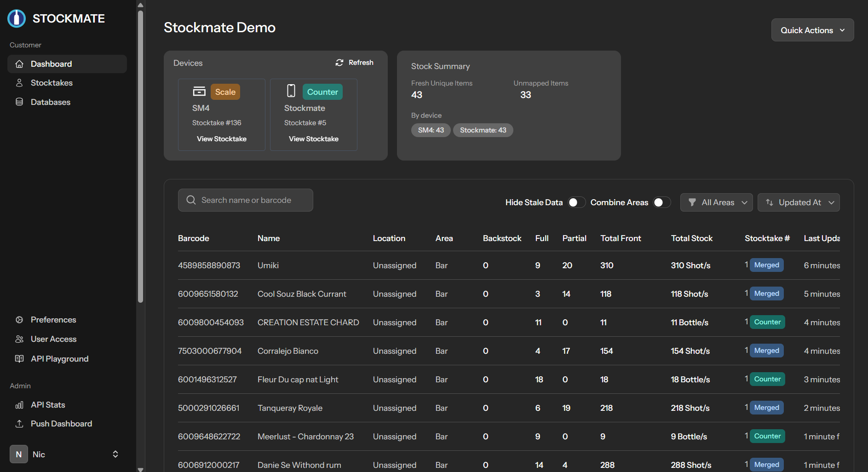This screenshot has width=868, height=472.
Task: Click the Databases stack icon
Action: click(x=19, y=102)
